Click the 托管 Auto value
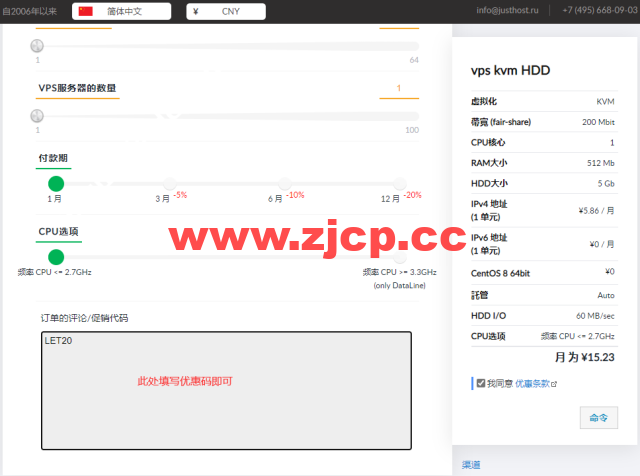The width and height of the screenshot is (640, 476). pyautogui.click(x=606, y=295)
